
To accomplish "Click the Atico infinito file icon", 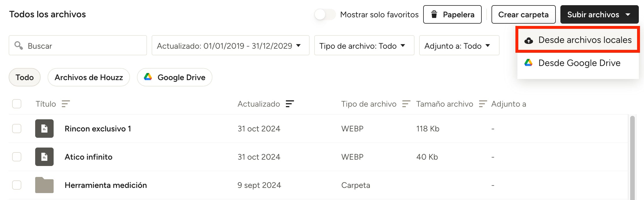I will 44,157.
